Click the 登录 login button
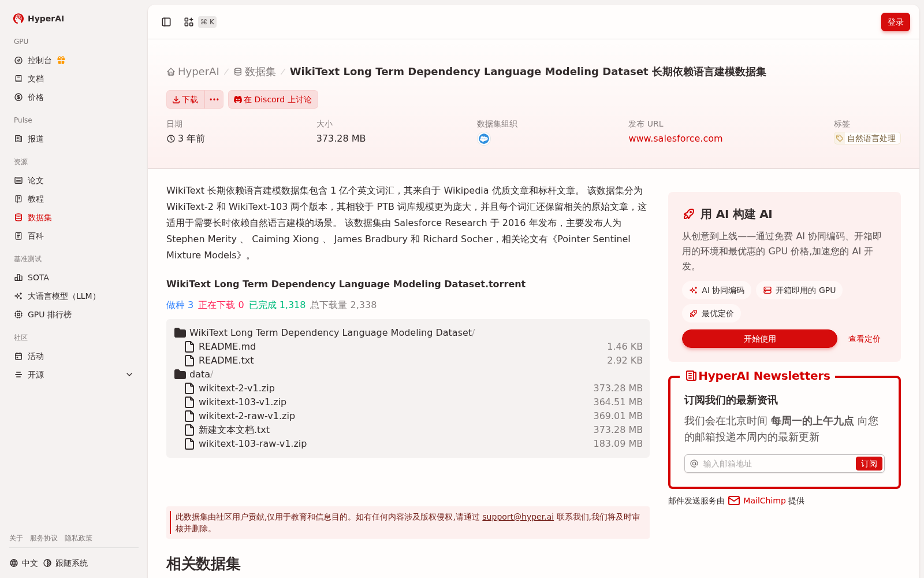Viewport: 924px width, 578px height. [x=895, y=22]
